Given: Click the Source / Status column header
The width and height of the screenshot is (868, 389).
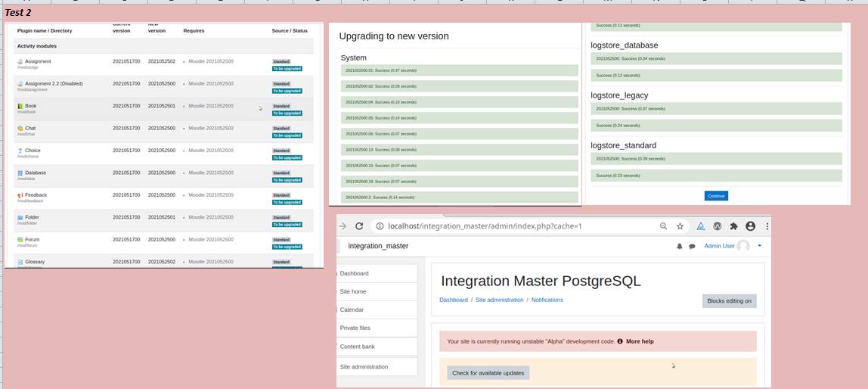Looking at the screenshot, I should click(290, 30).
